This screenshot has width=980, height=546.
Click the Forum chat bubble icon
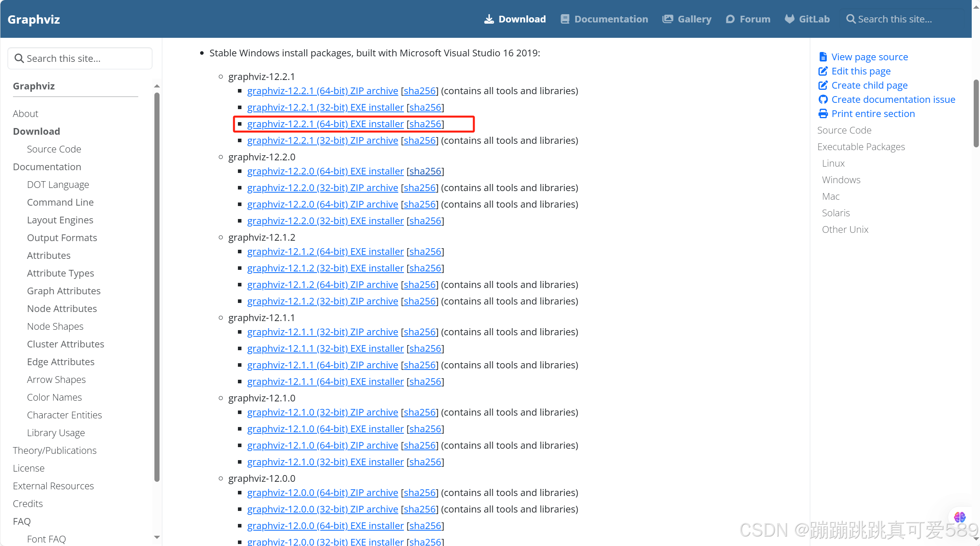(730, 19)
